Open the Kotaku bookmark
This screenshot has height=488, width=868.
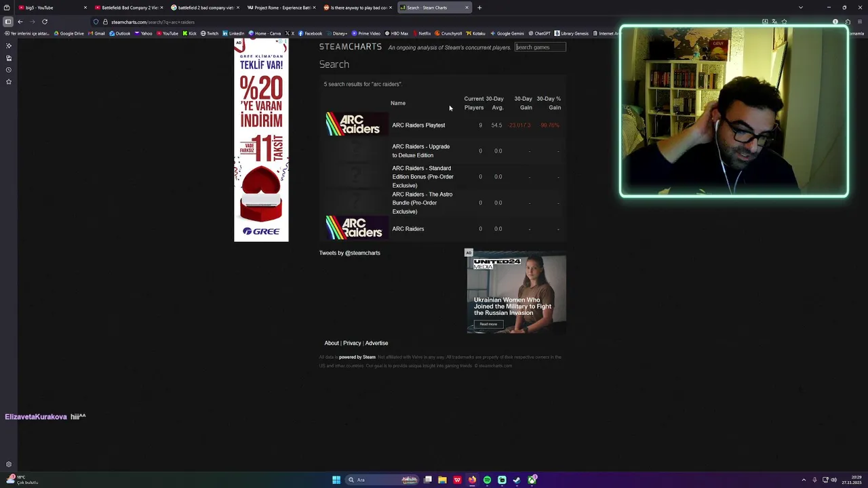point(475,33)
